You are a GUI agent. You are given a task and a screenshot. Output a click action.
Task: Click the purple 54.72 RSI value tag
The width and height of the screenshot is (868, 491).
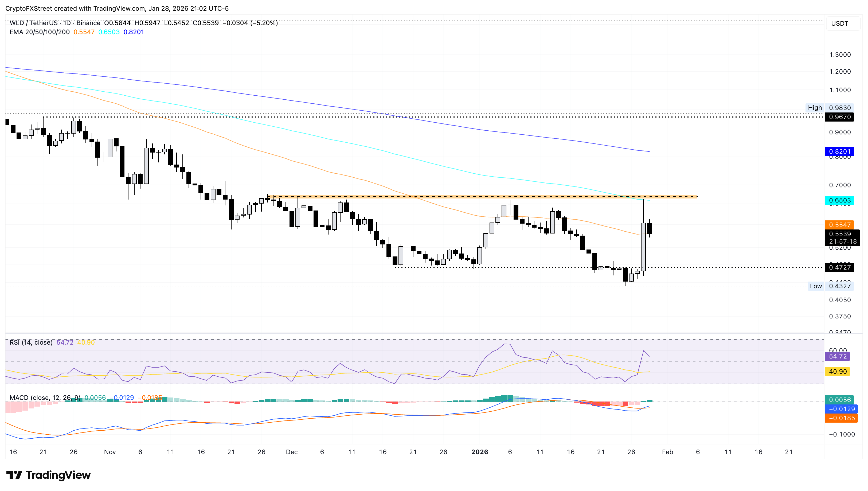(837, 356)
